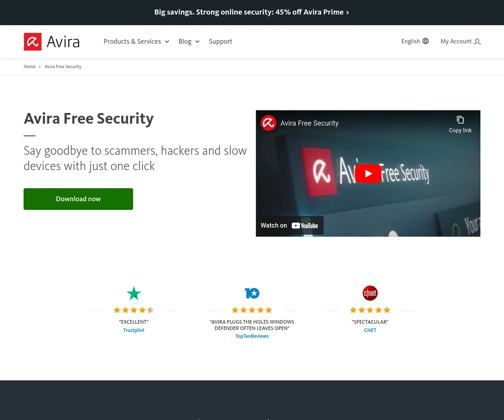
Task: Open the English language selector
Action: point(410,41)
